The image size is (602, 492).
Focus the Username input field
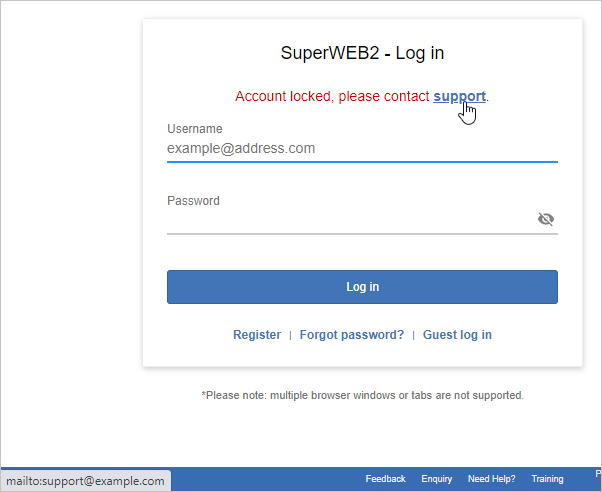361,149
